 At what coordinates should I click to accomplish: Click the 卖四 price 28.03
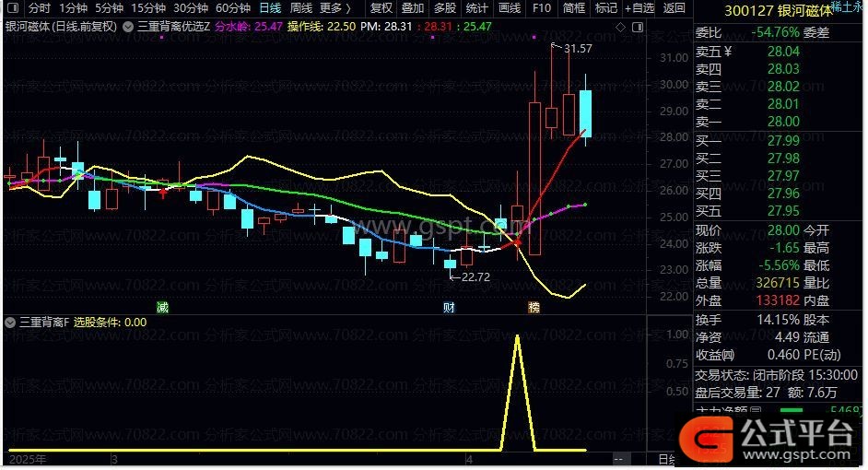point(783,69)
